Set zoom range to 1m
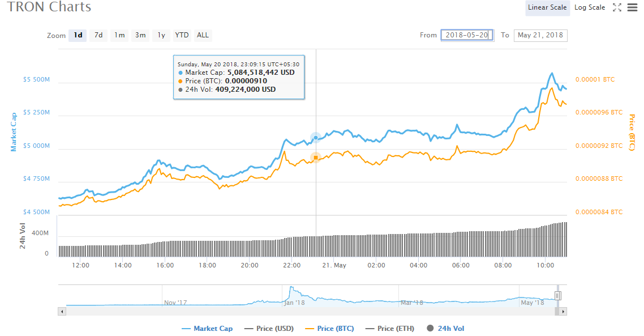The width and height of the screenshot is (644, 336). pos(119,35)
